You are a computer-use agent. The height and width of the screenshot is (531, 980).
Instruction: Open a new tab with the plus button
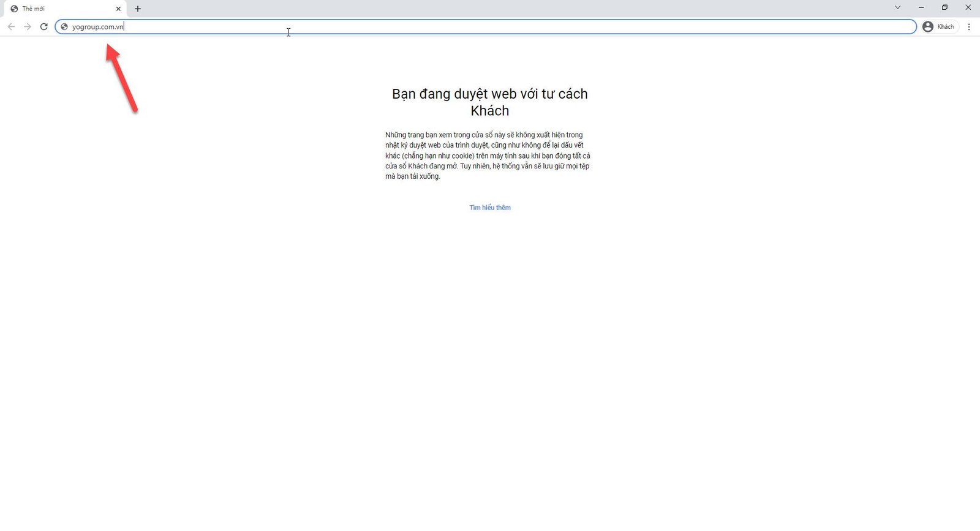[x=138, y=9]
